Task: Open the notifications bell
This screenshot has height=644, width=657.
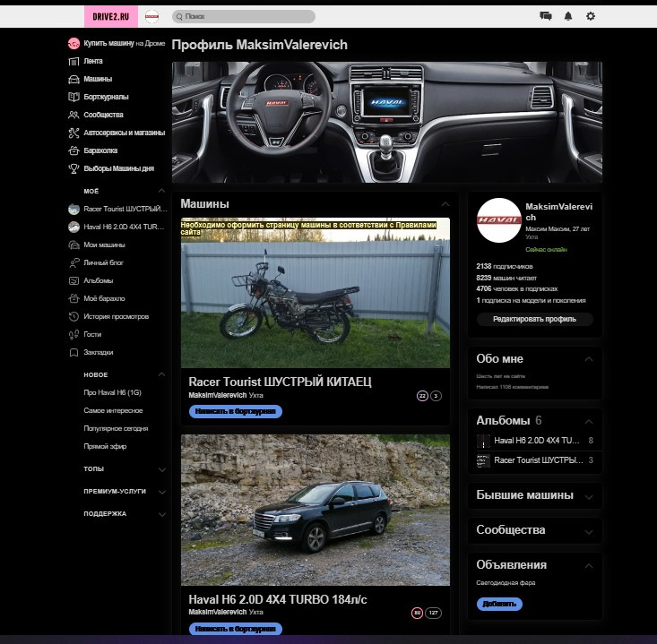Action: click(568, 16)
